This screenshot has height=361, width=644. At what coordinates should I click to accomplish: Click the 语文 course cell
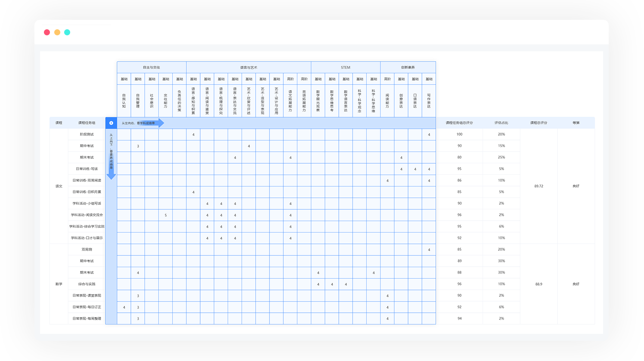click(x=59, y=186)
